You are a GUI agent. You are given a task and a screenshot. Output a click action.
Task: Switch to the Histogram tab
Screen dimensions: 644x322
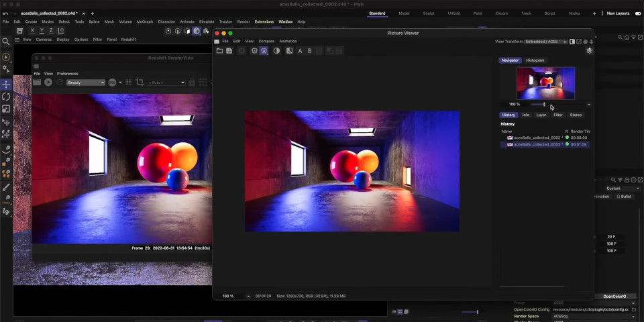[x=535, y=60]
